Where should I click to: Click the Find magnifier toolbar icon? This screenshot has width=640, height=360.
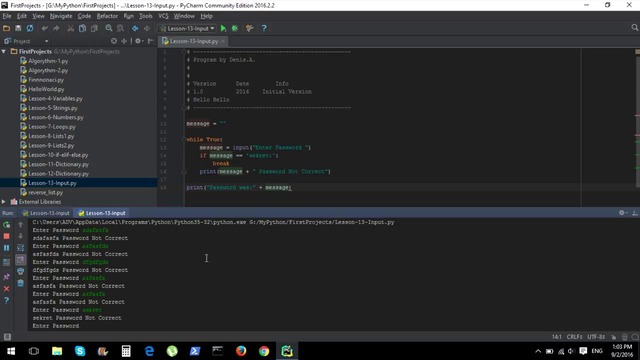(109, 28)
